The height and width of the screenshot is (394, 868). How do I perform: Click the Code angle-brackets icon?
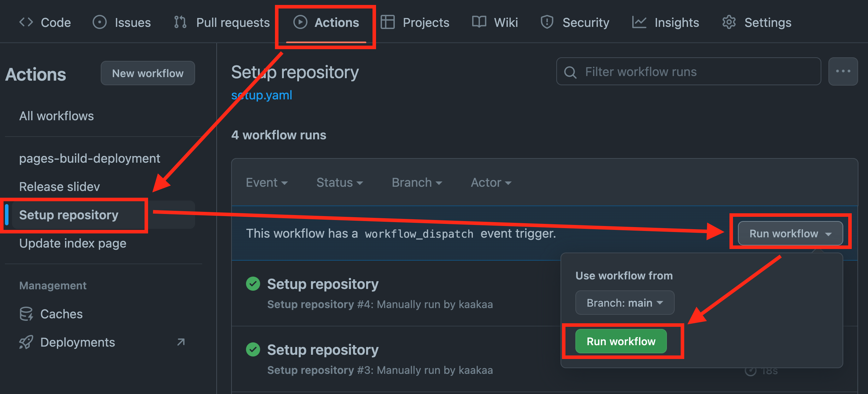(x=26, y=22)
